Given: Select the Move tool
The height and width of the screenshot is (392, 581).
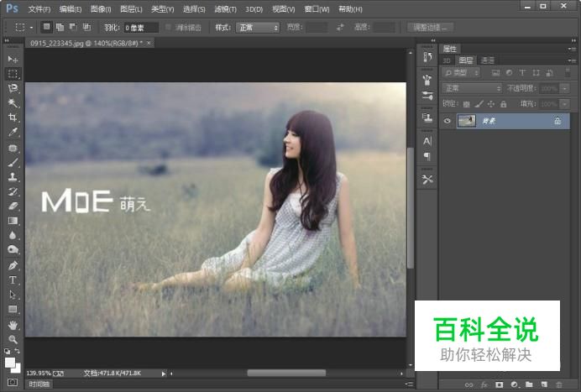Looking at the screenshot, I should click(x=13, y=59).
